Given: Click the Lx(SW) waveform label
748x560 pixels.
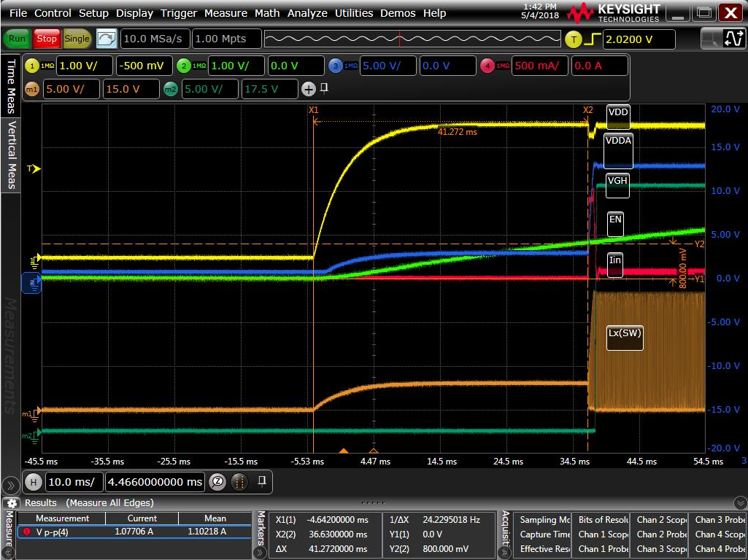Looking at the screenshot, I should (625, 338).
